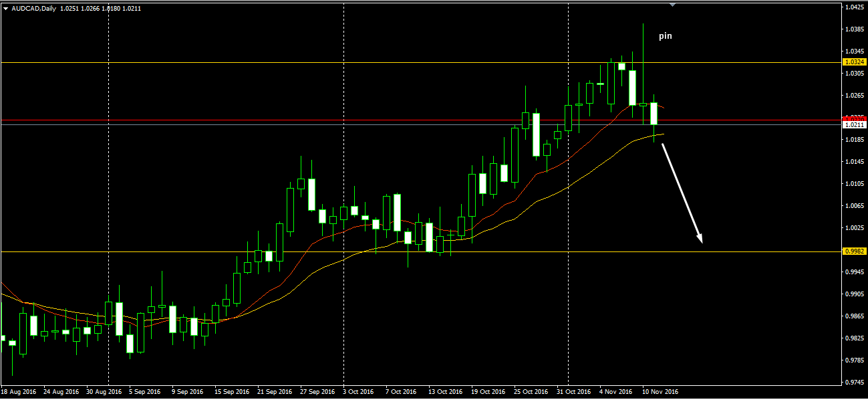Click the 0.9825 price axis value
This screenshot has width=868, height=420.
pos(855,338)
